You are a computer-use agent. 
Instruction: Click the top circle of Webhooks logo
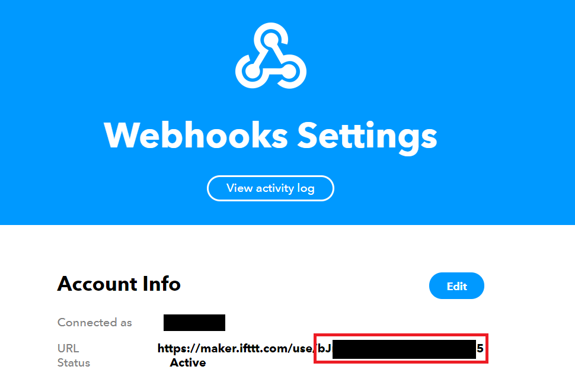(x=271, y=39)
